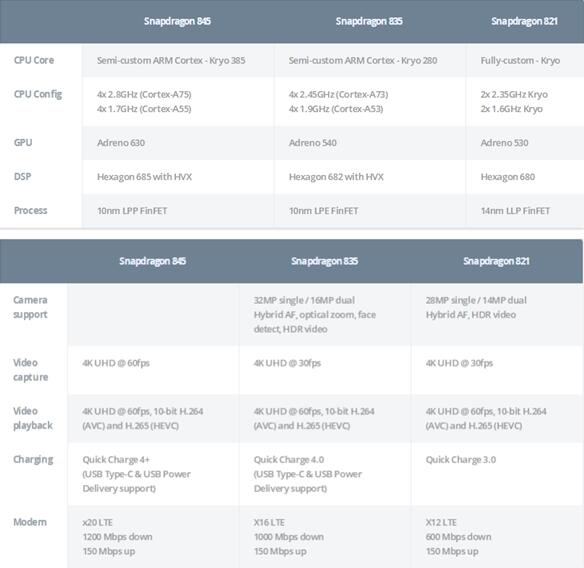Click the Camera support row label
584x568 pixels.
coord(31,307)
